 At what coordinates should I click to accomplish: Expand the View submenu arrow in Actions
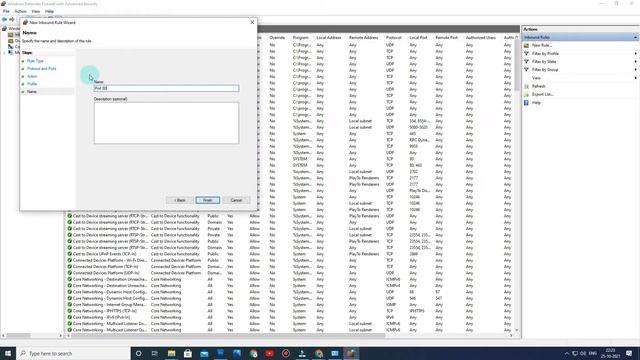pyautogui.click(x=636, y=78)
